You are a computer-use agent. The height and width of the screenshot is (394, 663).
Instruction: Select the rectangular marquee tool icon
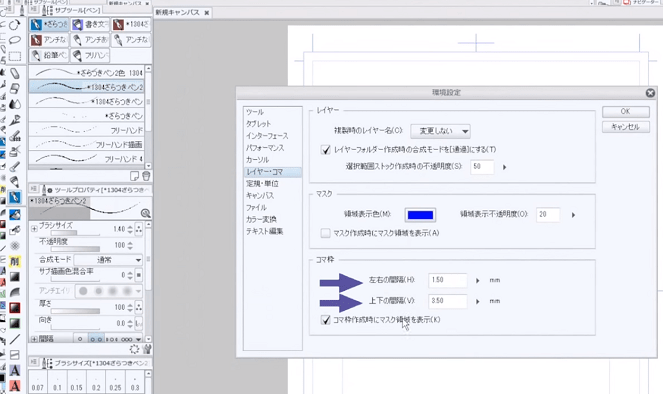coord(15,56)
